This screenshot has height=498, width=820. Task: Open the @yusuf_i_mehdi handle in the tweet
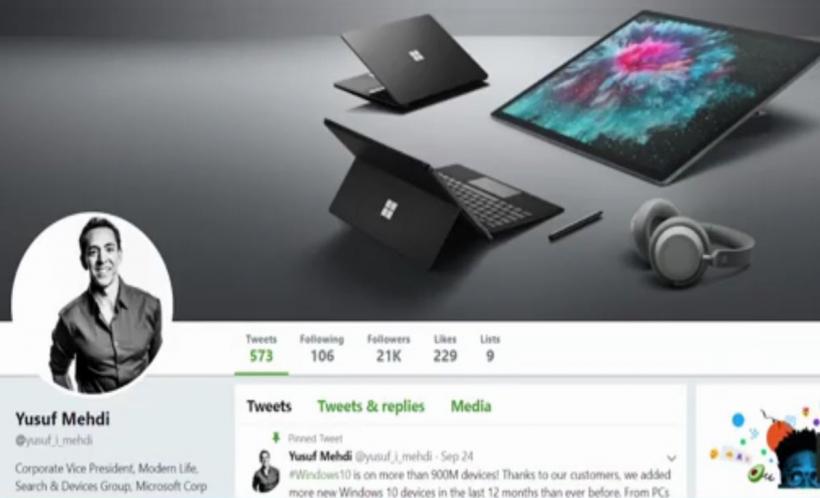coord(394,456)
